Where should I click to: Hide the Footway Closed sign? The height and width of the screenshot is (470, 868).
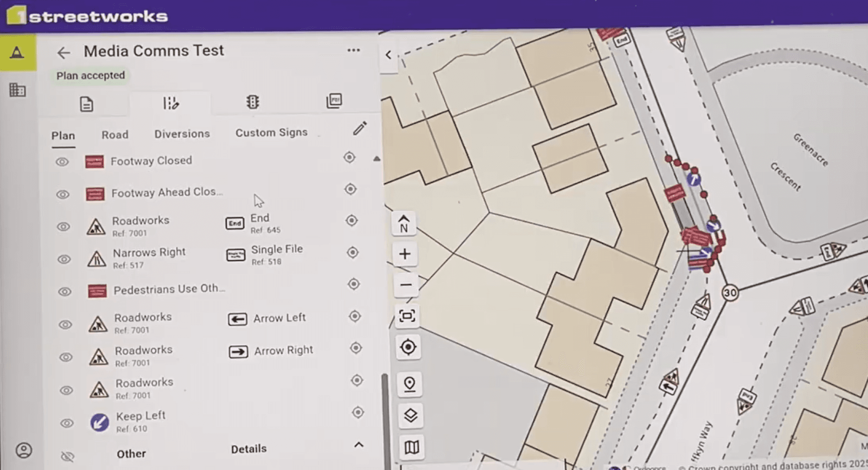point(62,162)
